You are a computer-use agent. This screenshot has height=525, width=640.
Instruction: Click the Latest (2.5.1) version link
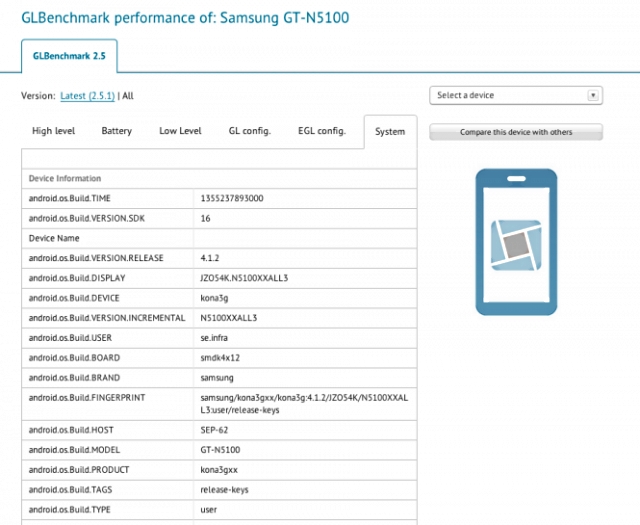tap(87, 96)
